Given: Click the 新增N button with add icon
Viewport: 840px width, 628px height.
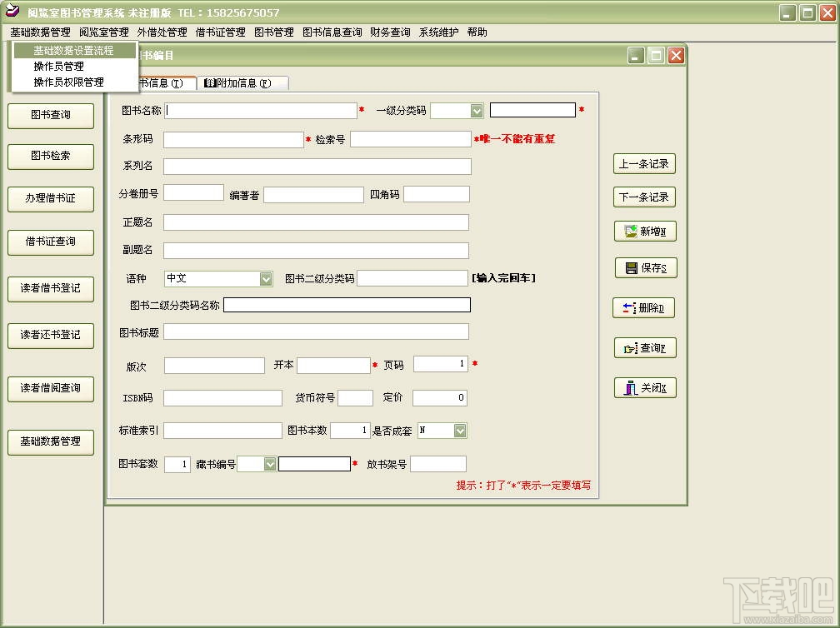Looking at the screenshot, I should point(645,232).
